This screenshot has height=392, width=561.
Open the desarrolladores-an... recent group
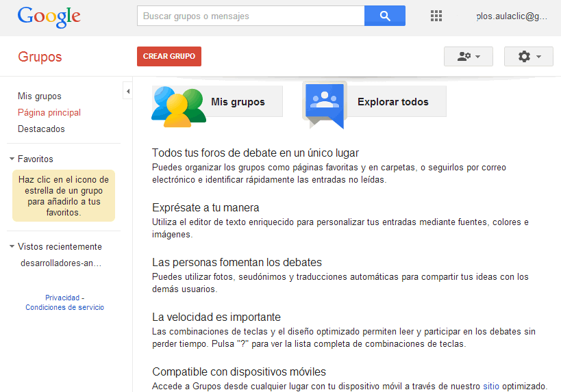point(61,263)
